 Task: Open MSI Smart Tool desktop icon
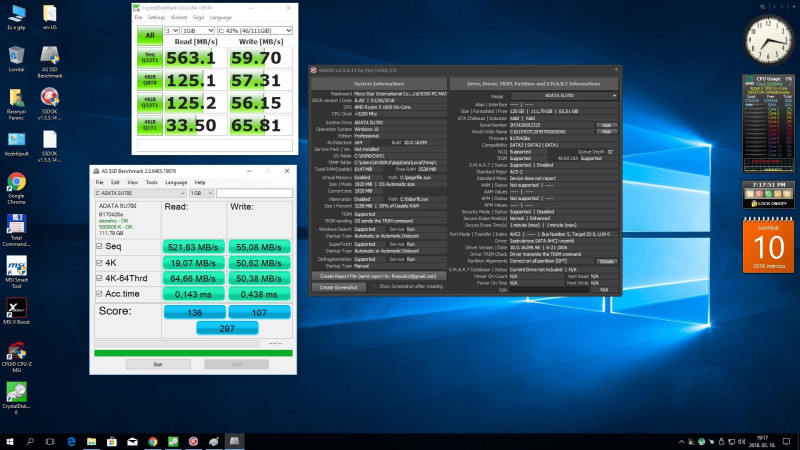16,272
